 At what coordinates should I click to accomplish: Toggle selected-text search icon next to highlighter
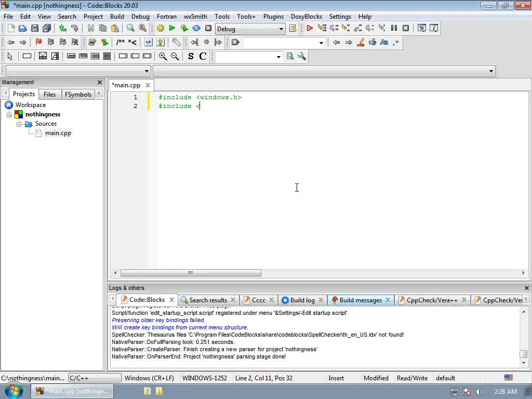372,42
